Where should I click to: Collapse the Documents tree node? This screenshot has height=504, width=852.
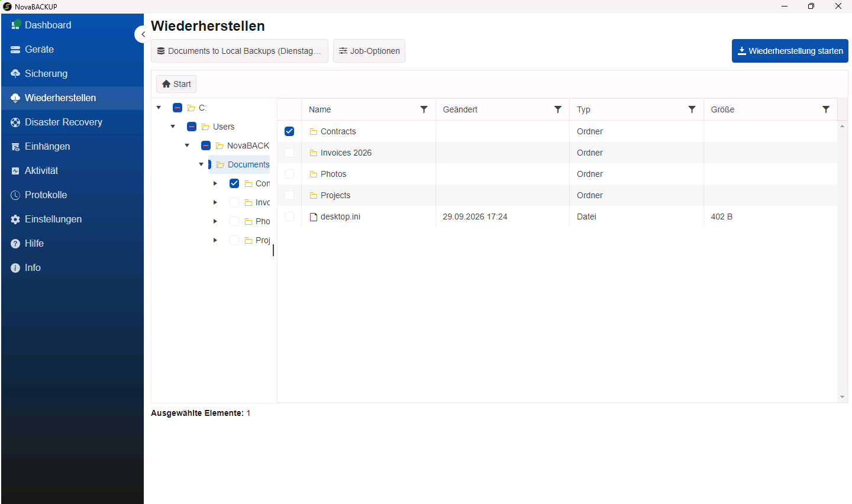coord(201,164)
